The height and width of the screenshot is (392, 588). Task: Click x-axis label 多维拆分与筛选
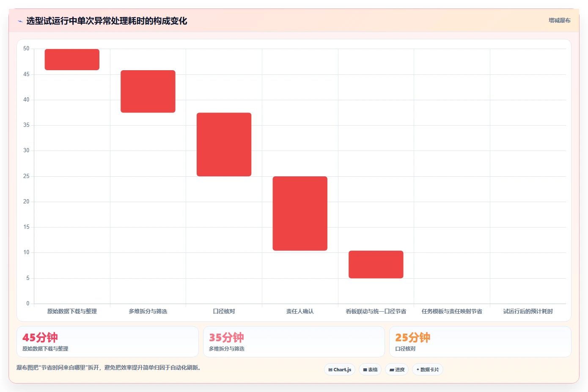[x=148, y=311]
